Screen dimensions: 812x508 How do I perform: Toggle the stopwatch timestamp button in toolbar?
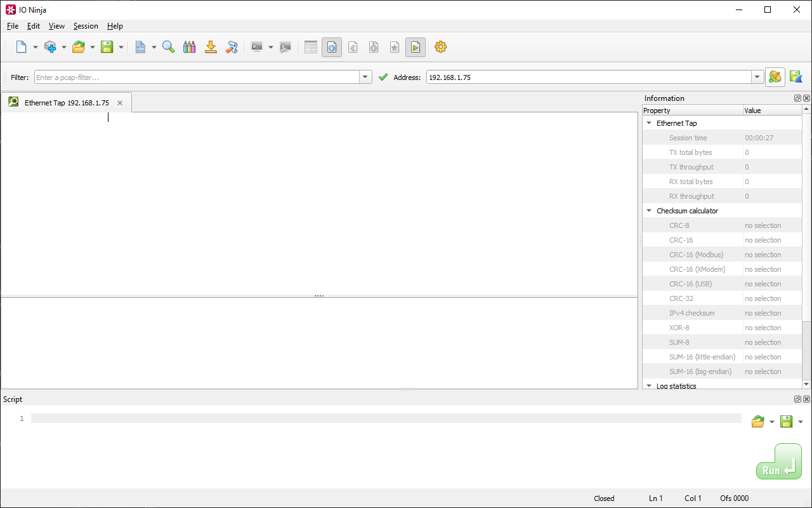(x=374, y=47)
